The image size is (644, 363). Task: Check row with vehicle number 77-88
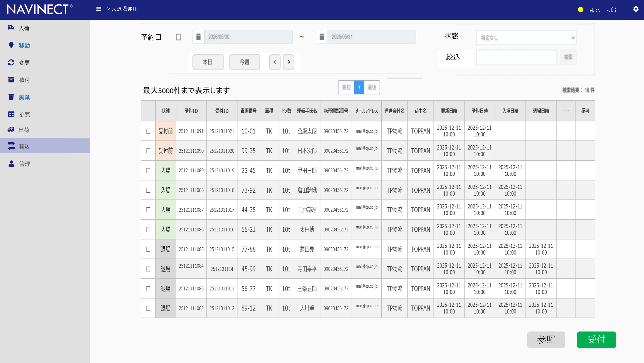(148, 249)
